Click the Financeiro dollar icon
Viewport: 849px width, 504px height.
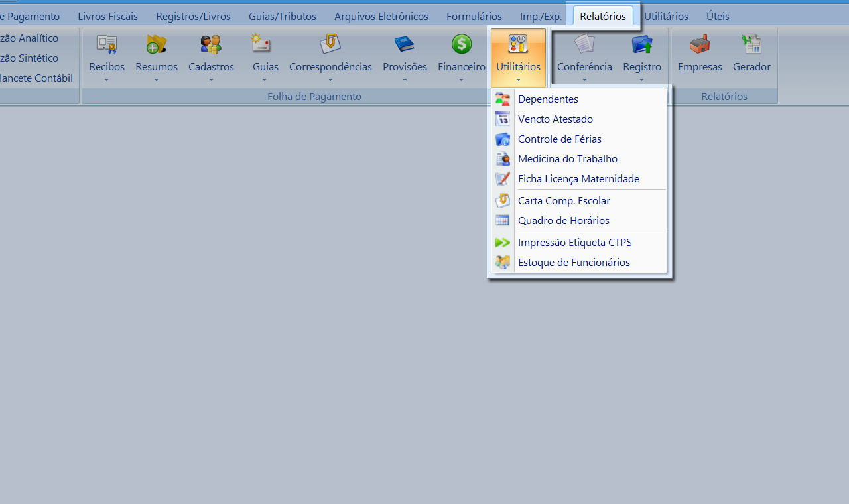click(x=462, y=45)
